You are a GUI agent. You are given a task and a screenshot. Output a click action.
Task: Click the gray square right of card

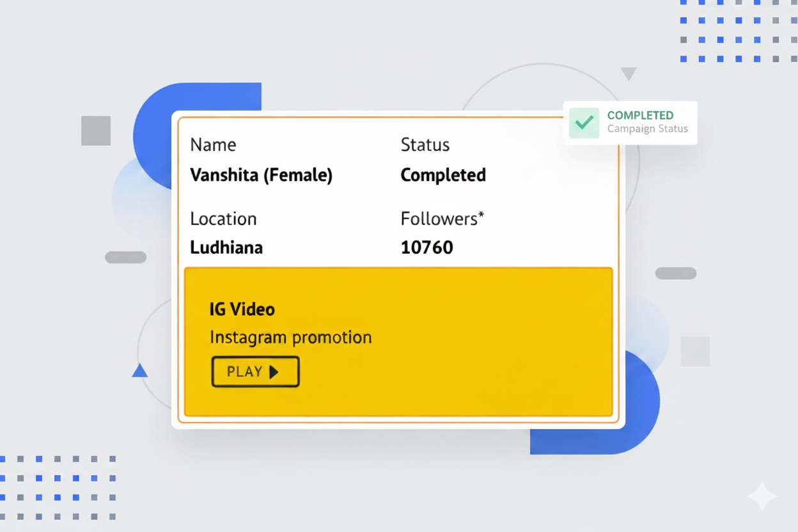point(695,351)
